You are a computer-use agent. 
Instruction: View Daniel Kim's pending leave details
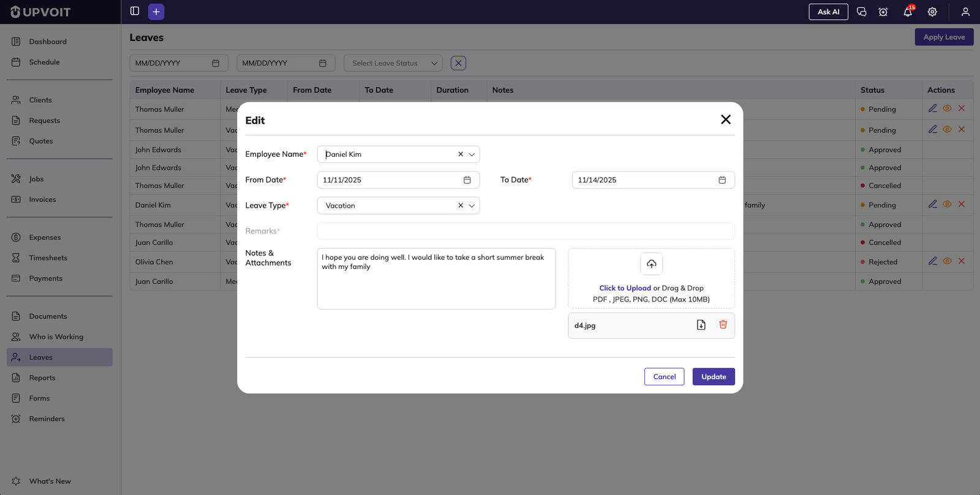tap(947, 204)
